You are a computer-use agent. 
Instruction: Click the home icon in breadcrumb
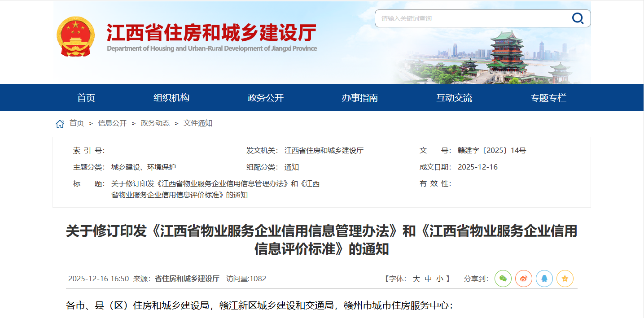(60, 123)
